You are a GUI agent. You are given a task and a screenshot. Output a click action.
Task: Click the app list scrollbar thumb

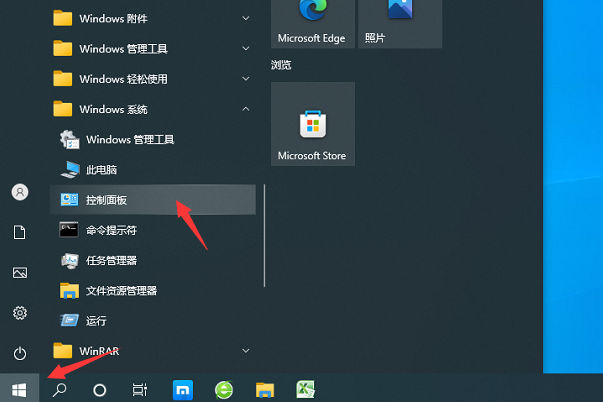(x=265, y=235)
